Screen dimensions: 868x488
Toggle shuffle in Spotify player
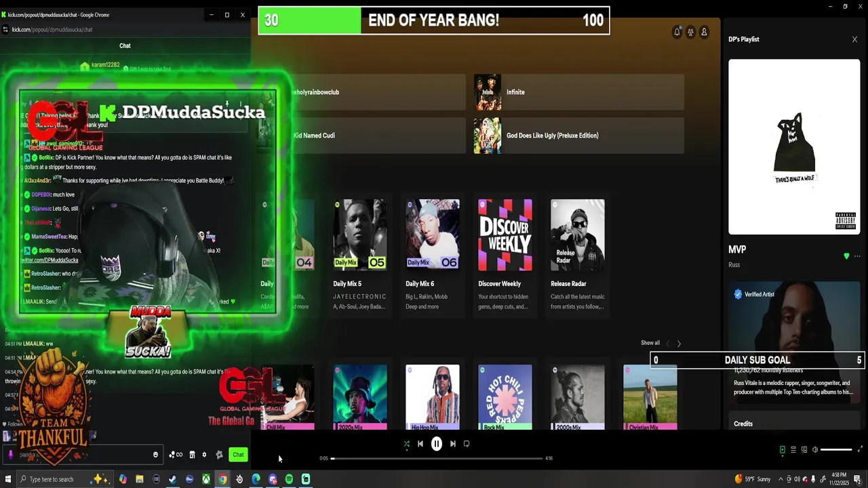pyautogui.click(x=406, y=444)
